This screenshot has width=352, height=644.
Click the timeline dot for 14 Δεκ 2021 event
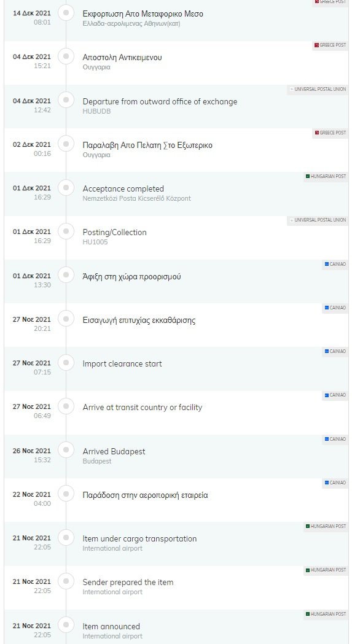click(66, 13)
